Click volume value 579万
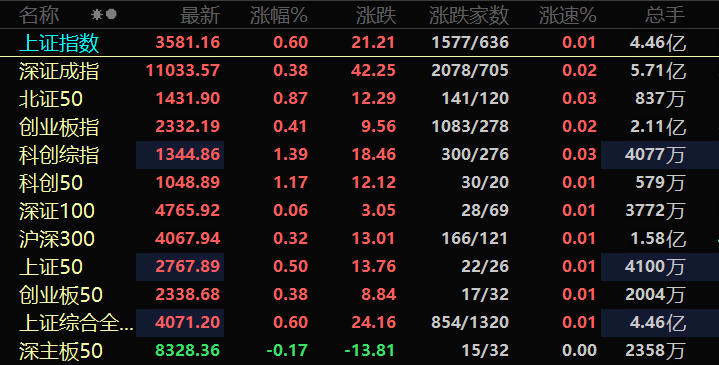 (x=660, y=182)
